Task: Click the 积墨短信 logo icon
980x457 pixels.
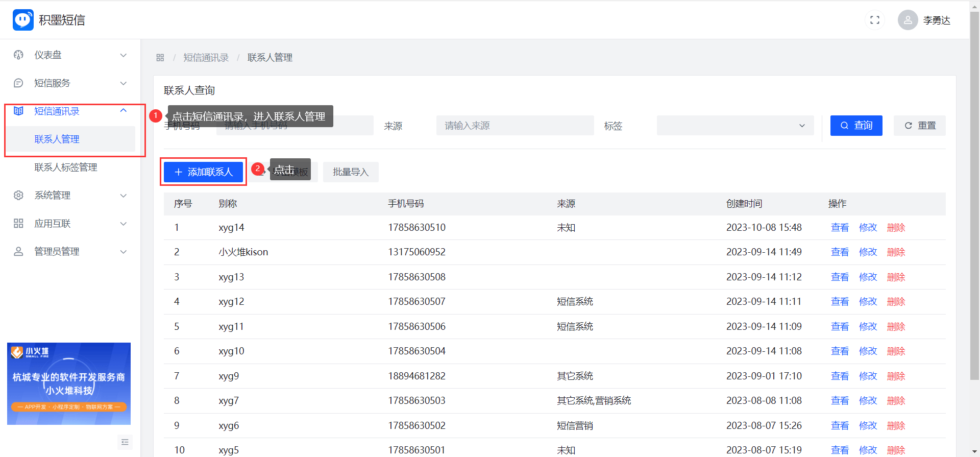Action: 23,20
